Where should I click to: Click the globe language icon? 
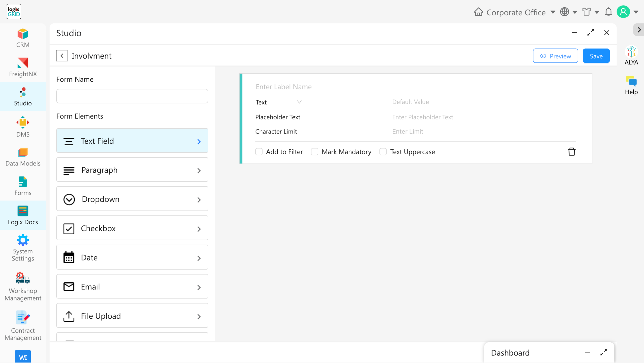tap(564, 12)
